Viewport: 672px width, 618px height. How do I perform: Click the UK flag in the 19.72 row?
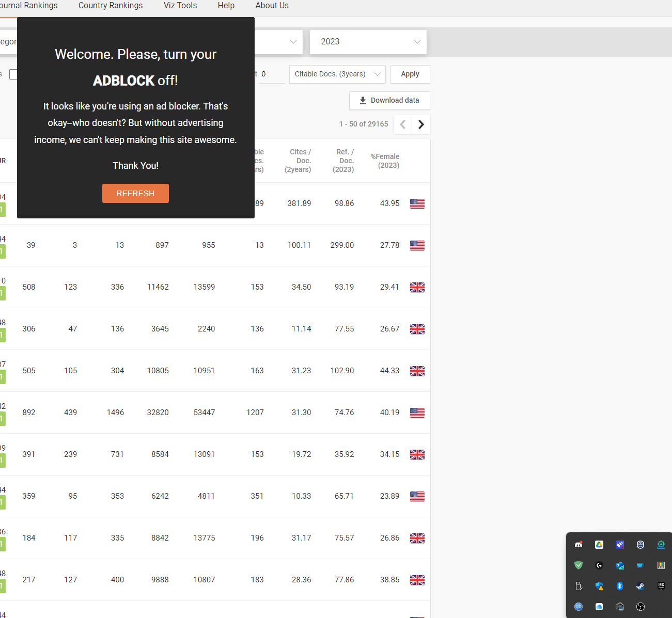point(417,455)
